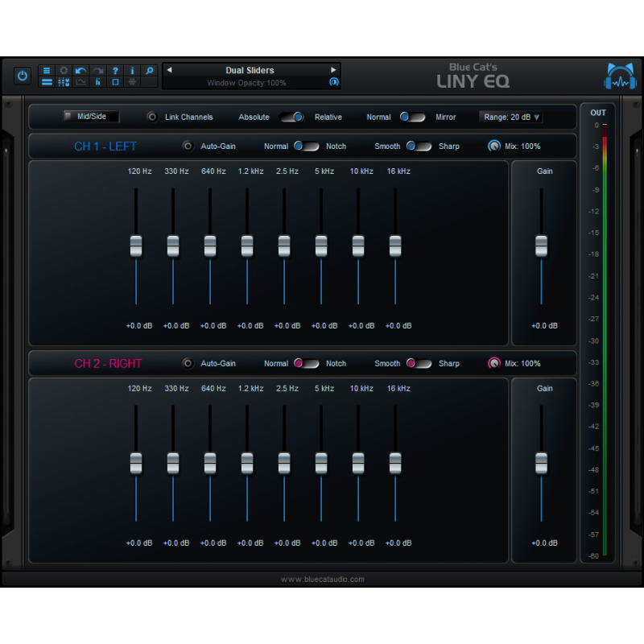Show plugin info via the i icon
Viewport: 644px width, 644px height.
[132, 70]
